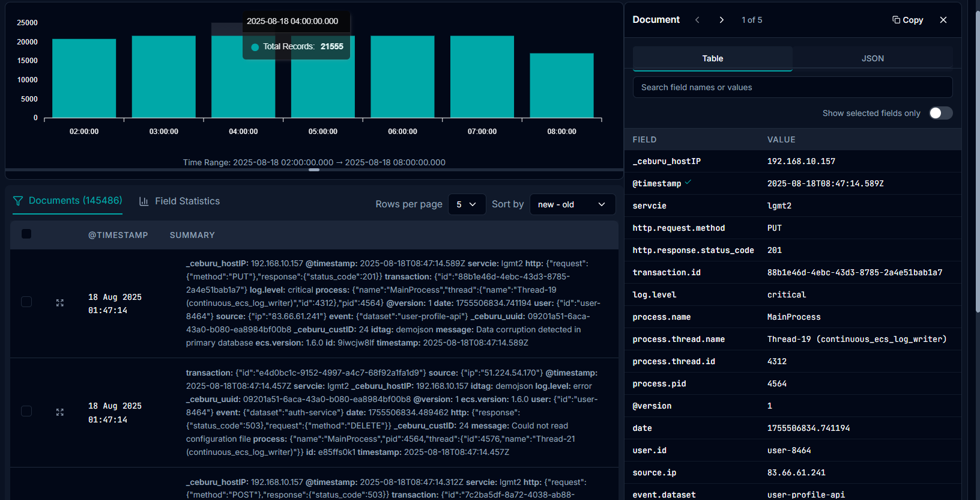Screen dimensions: 980x500
Task: Click the 03:00:00 histogram bar
Action: coord(164,76)
